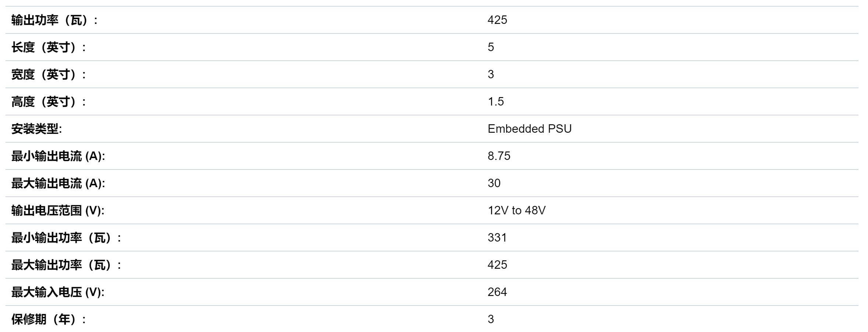Select the 331 minimum power value
Image resolution: width=868 pixels, height=332 pixels.
click(x=497, y=238)
